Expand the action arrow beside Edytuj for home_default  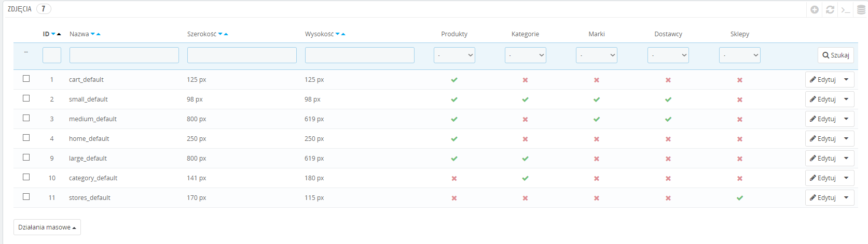[x=846, y=139]
